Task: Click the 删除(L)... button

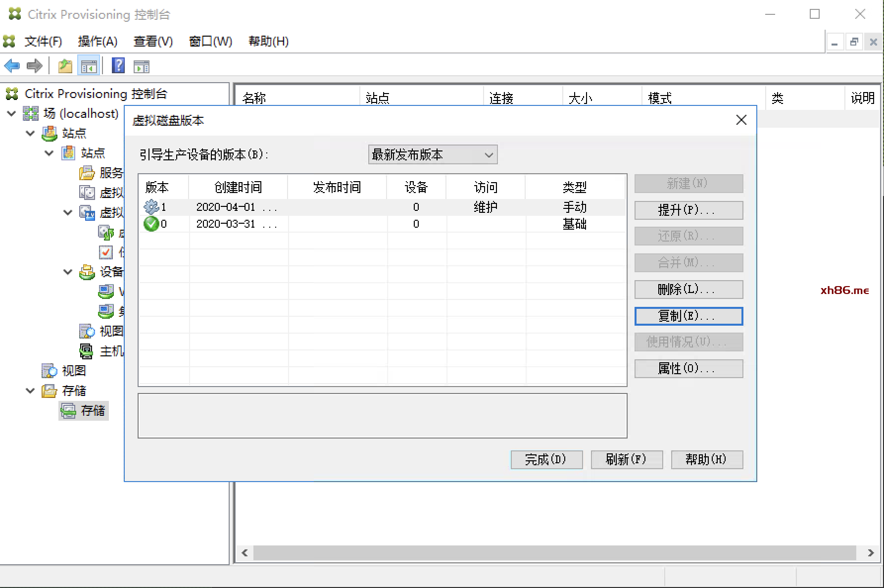Action: [688, 290]
